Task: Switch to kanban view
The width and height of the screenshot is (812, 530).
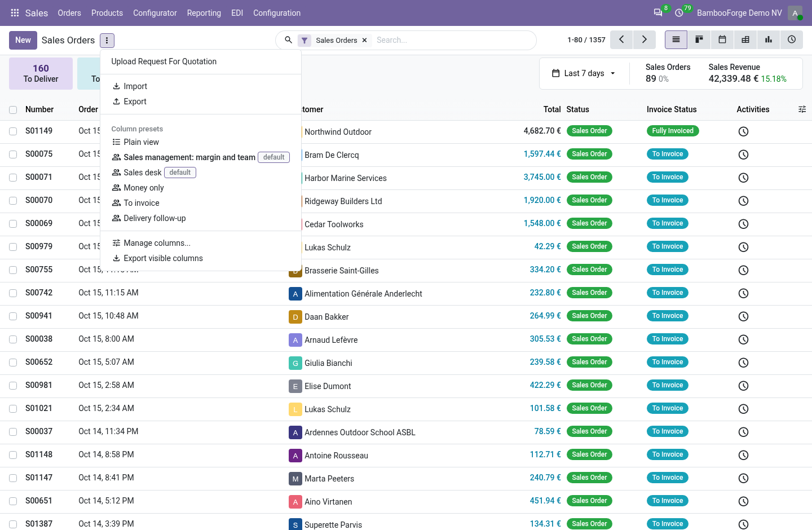Action: point(699,39)
